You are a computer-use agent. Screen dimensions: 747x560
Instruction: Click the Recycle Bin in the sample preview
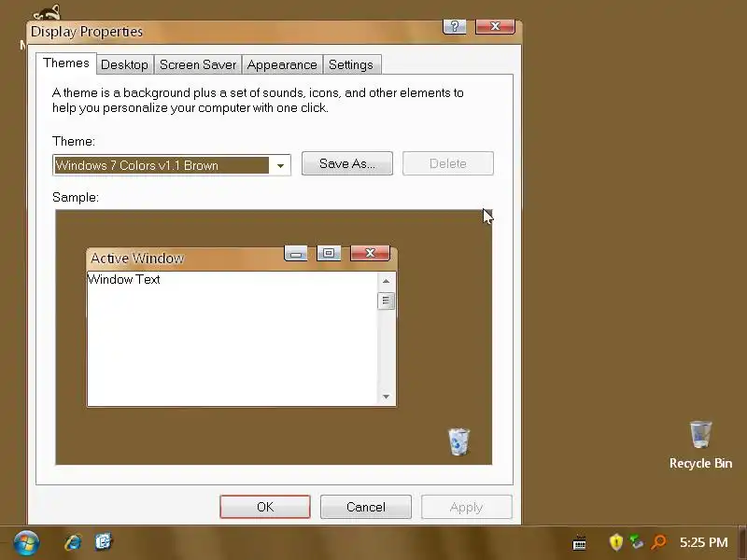(458, 441)
